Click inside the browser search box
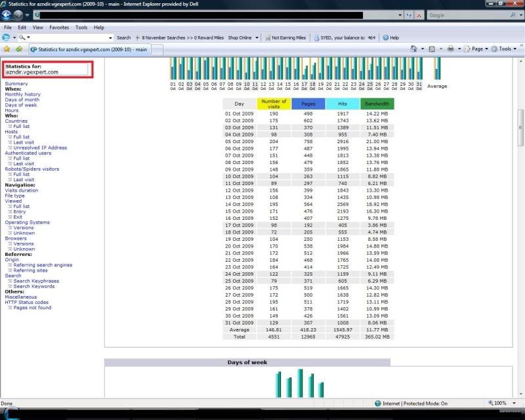Image resolution: width=525 pixels, height=420 pixels. point(467,14)
